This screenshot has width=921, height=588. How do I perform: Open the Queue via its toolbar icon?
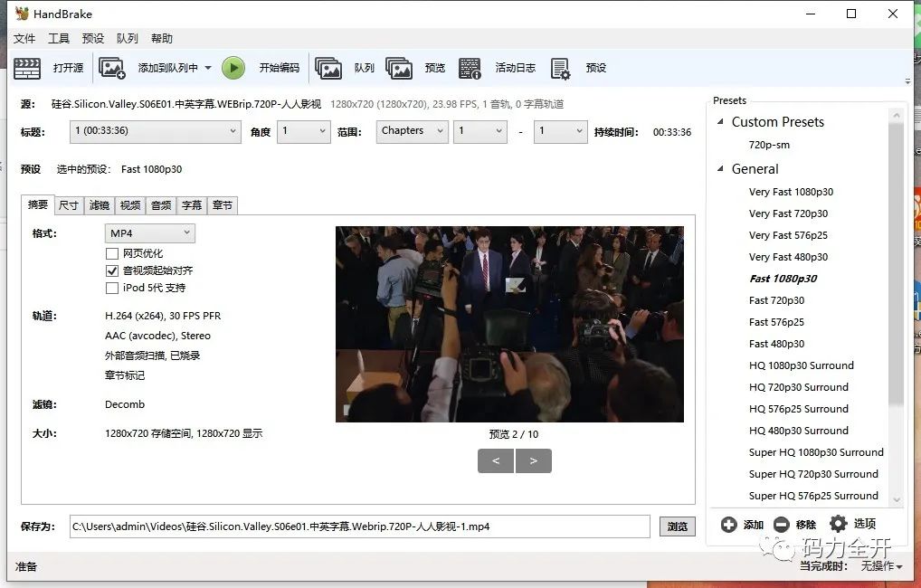(328, 68)
